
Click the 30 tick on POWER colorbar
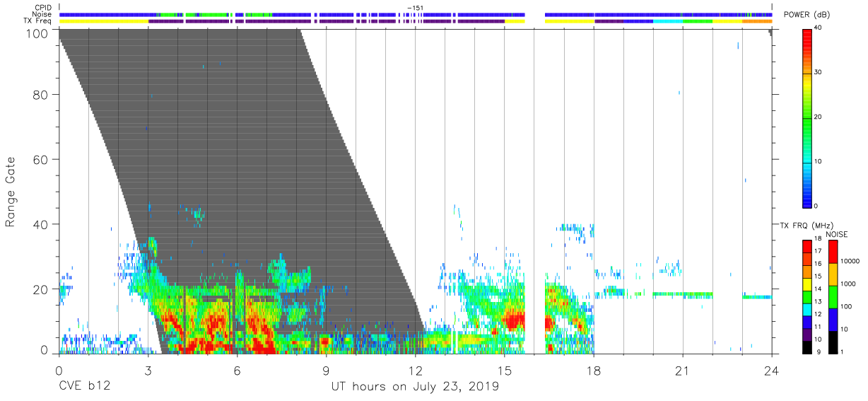pyautogui.click(x=819, y=73)
